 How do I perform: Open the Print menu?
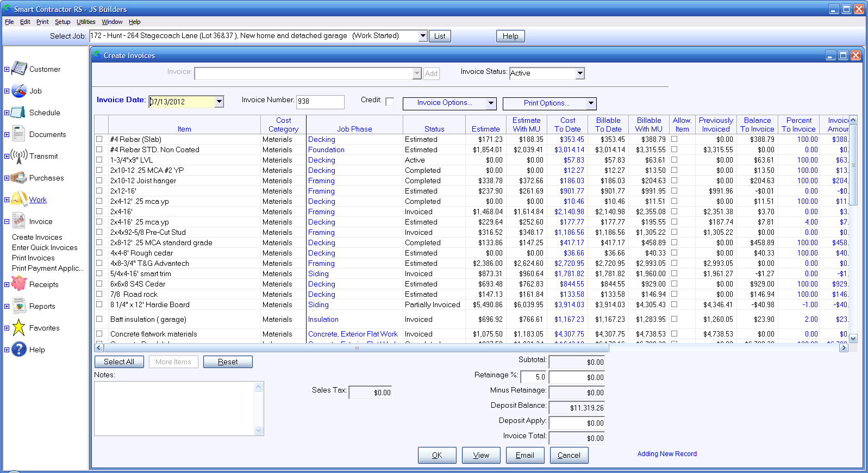point(42,22)
